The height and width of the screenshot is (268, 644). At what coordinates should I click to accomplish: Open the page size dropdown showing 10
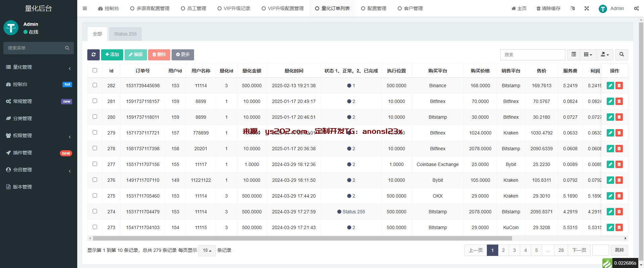click(x=207, y=251)
